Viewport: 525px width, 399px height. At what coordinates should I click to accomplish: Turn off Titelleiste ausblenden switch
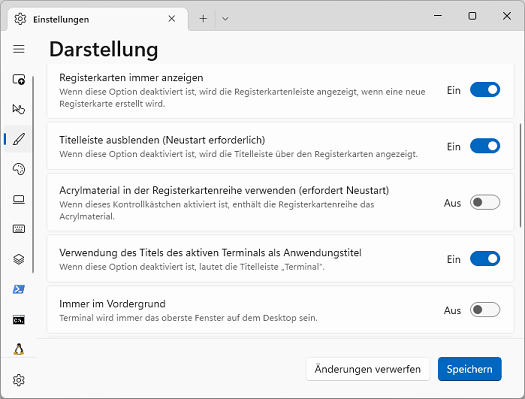click(485, 146)
